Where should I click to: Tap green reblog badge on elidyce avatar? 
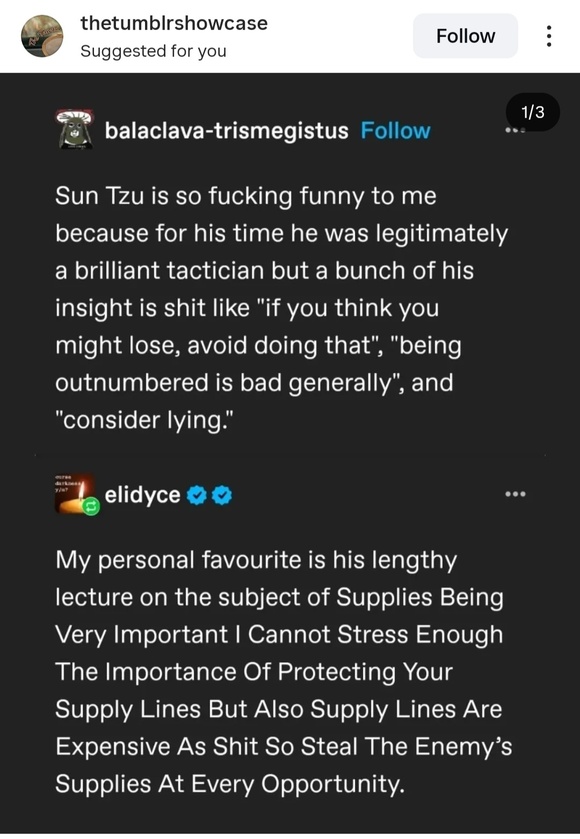(91, 506)
